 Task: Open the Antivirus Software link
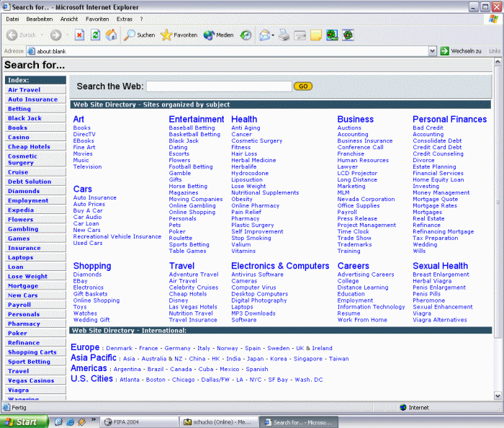pyautogui.click(x=258, y=275)
